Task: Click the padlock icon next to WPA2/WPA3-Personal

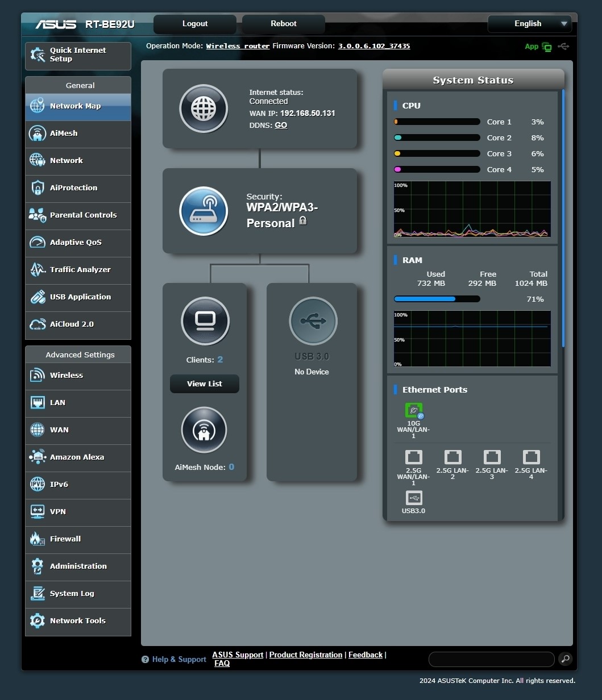Action: [x=303, y=220]
